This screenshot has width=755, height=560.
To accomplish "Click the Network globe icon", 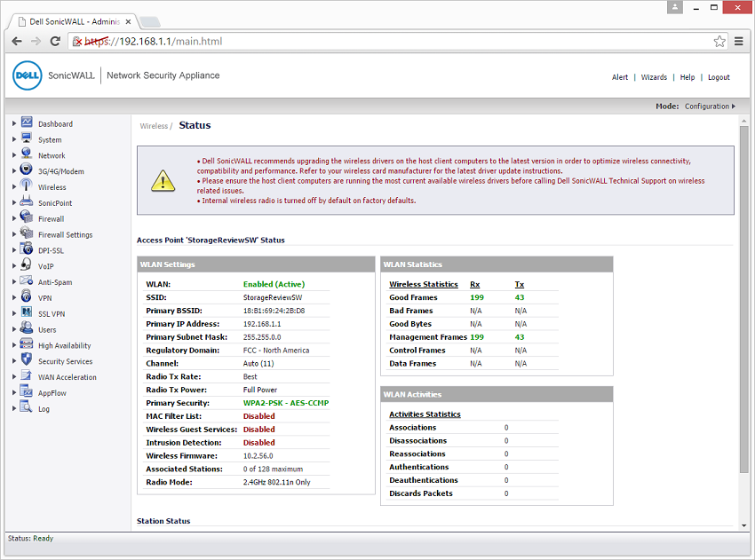I will coord(27,154).
